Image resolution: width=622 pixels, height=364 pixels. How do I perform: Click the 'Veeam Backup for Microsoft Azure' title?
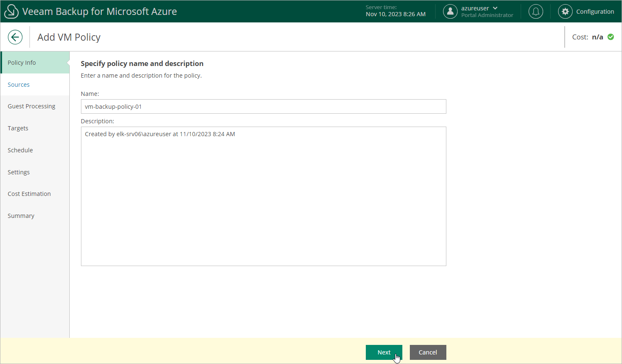pos(100,12)
